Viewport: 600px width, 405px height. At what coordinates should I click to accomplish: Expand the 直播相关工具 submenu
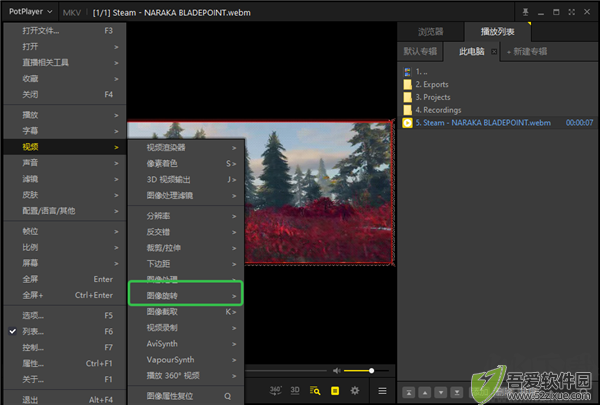coord(65,63)
